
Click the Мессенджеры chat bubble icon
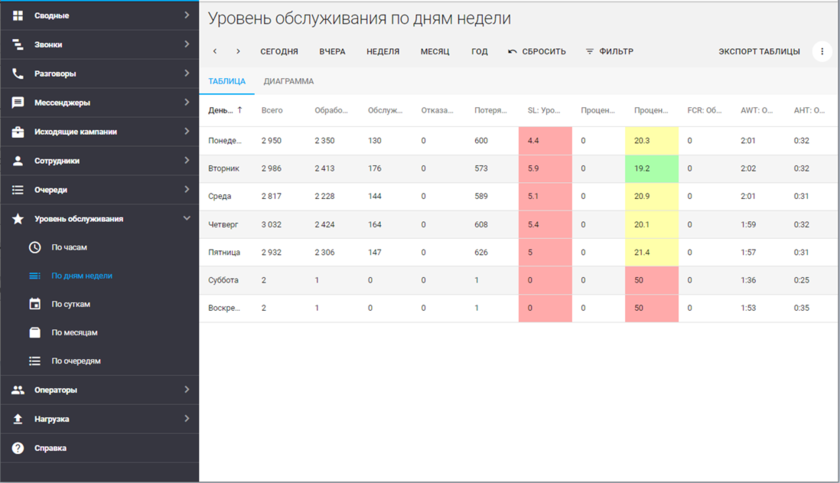[x=18, y=103]
